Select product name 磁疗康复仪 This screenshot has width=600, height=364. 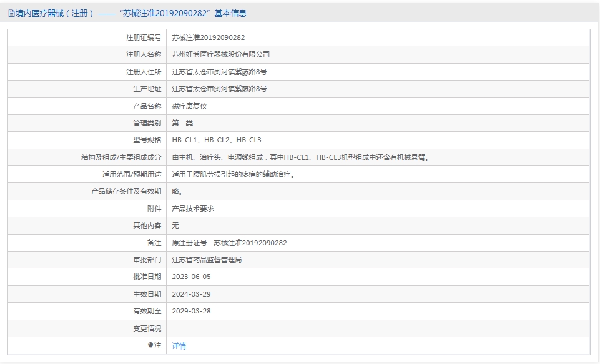(189, 106)
